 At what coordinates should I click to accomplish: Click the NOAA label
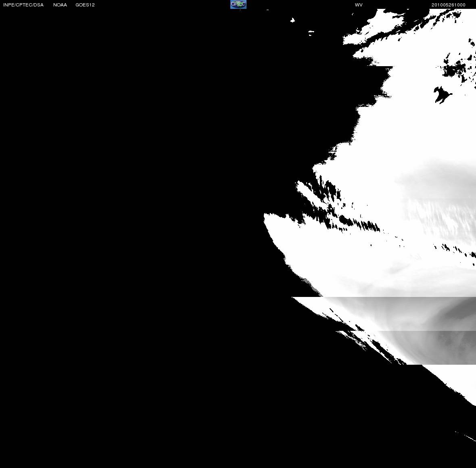pyautogui.click(x=60, y=5)
